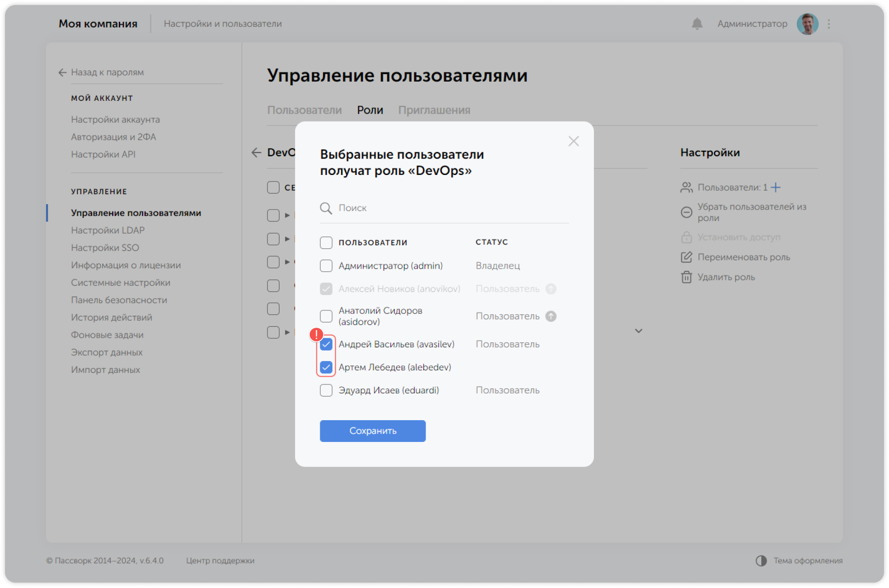This screenshot has width=889, height=588.
Task: Switch to the Пользователи tab
Action: click(x=305, y=110)
